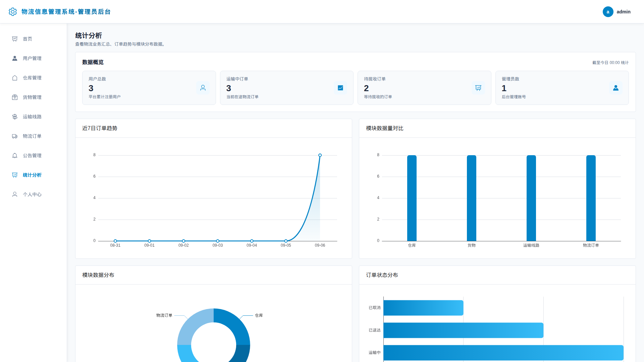
Task: Click the 仓库 bar in 模块数据量对比 chart
Action: click(x=412, y=198)
